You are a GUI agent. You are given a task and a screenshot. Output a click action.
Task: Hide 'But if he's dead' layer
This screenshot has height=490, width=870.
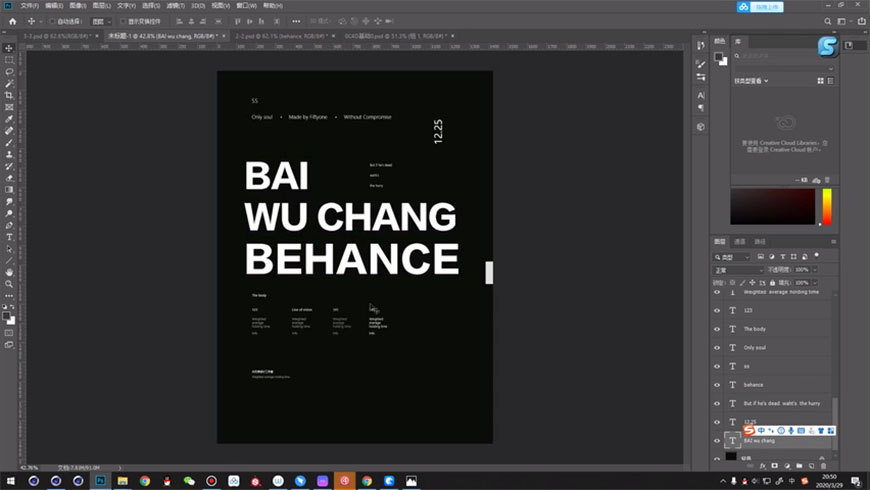point(717,403)
